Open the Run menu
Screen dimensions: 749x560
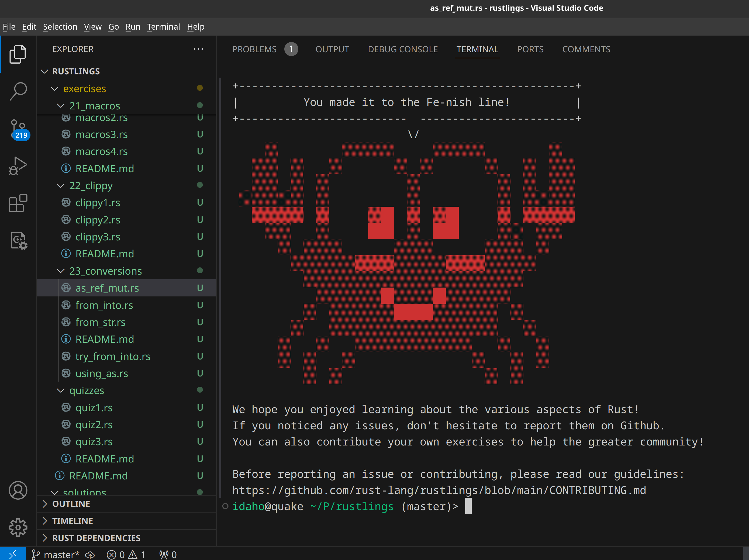[x=133, y=27]
